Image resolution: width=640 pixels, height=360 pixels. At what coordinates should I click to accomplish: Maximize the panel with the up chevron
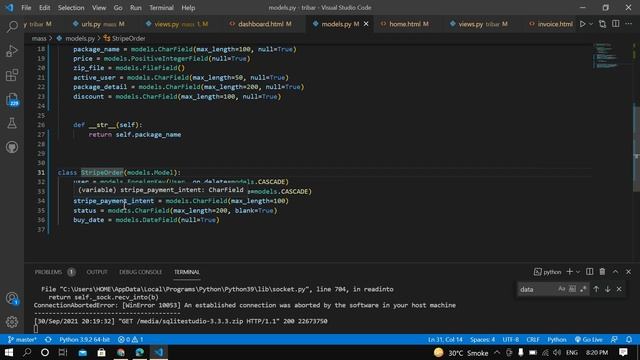tap(616, 272)
